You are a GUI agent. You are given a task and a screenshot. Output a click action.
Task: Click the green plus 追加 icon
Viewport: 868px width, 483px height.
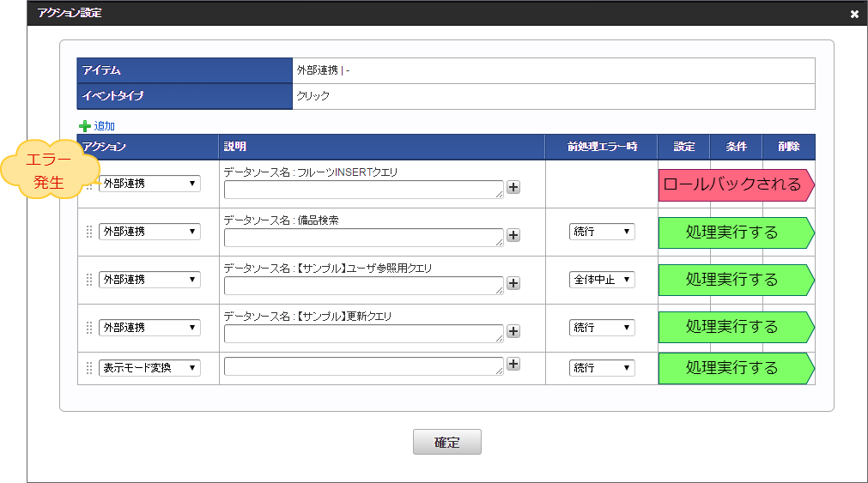(x=85, y=126)
